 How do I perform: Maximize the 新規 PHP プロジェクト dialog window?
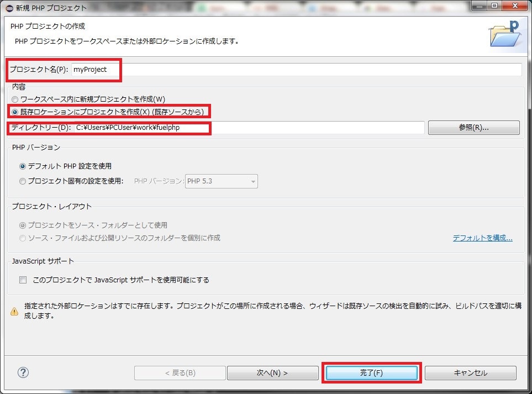coord(494,6)
